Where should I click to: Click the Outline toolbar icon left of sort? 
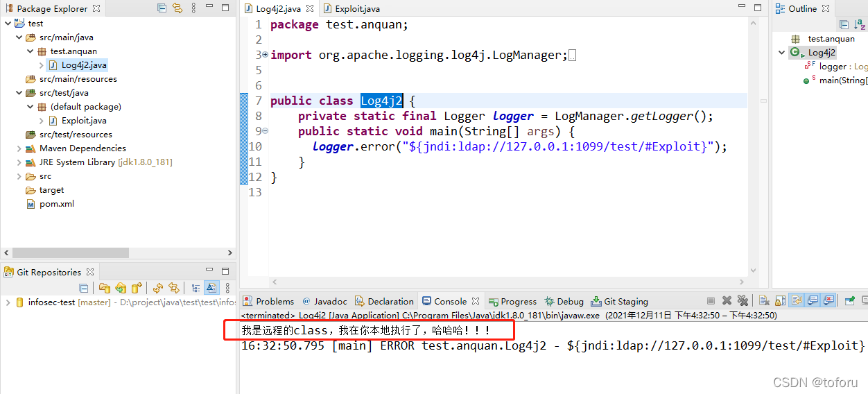click(x=844, y=24)
